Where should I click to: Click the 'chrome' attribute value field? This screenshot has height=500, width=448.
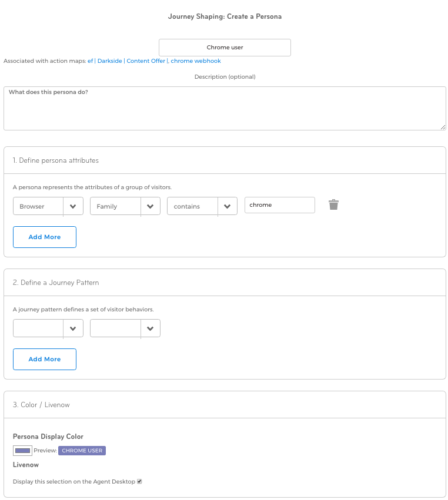click(x=279, y=205)
